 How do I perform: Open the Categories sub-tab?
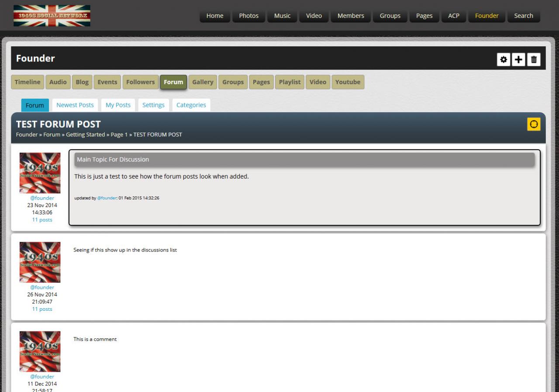pos(191,105)
